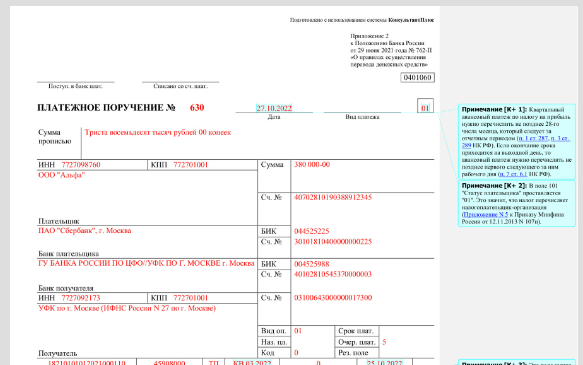Click the highlighted period КВ.03.2022
The width and height of the screenshot is (583, 365).
(x=252, y=362)
